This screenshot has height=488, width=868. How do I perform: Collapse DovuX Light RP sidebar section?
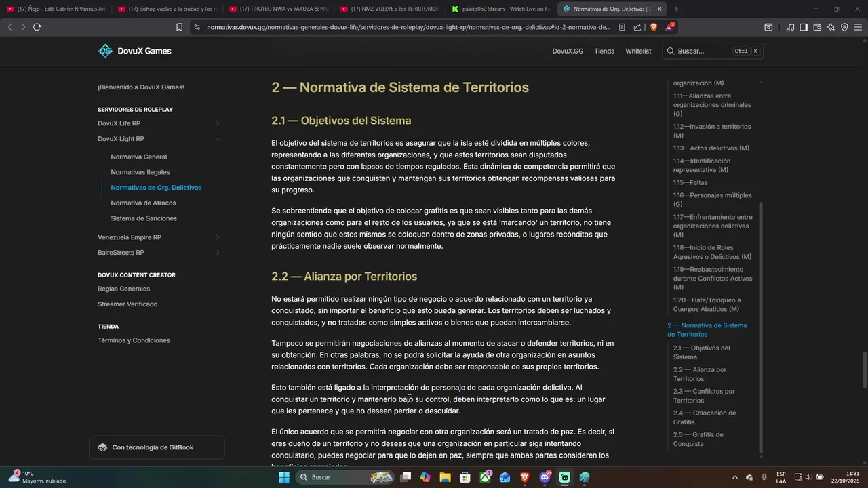(x=218, y=139)
